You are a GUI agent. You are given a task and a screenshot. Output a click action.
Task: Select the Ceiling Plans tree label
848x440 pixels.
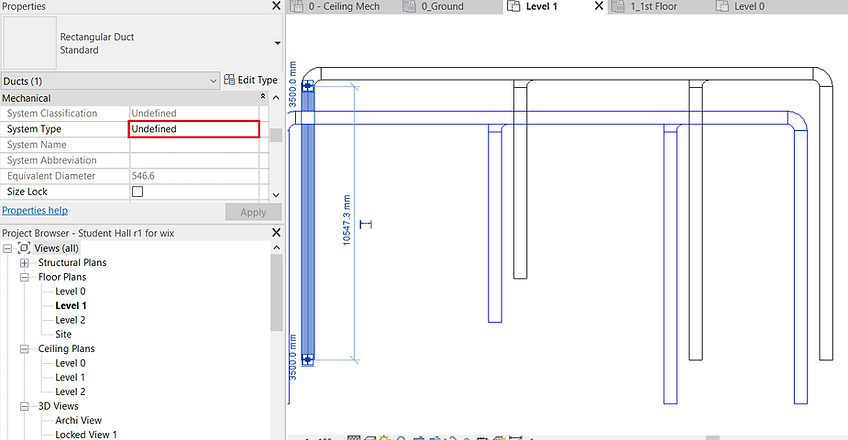click(x=67, y=349)
